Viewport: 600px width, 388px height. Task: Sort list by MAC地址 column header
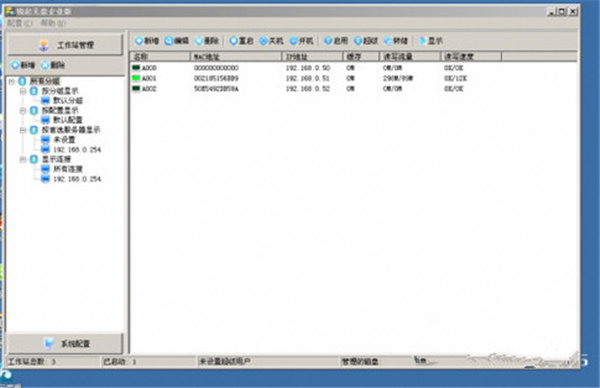(235, 57)
